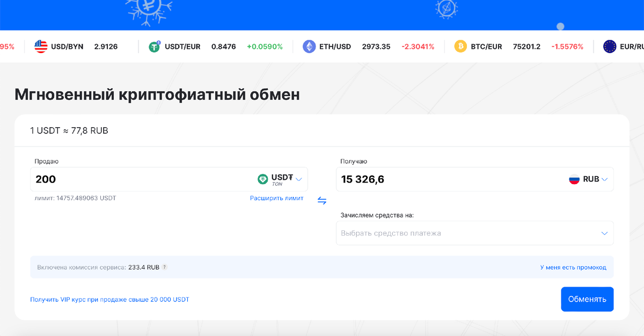This screenshot has width=644, height=336.
Task: Click the Ethereum icon beside ETH/USD
Action: pyautogui.click(x=309, y=46)
